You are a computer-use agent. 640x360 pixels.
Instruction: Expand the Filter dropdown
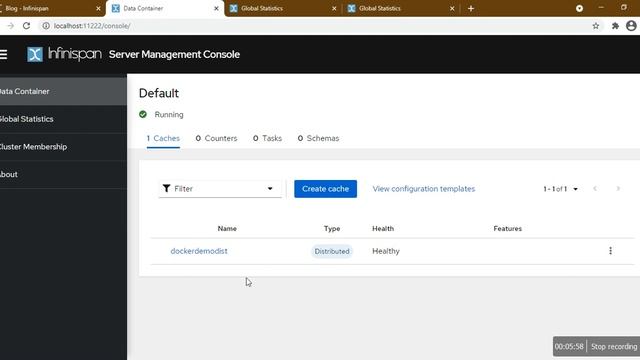(220, 189)
